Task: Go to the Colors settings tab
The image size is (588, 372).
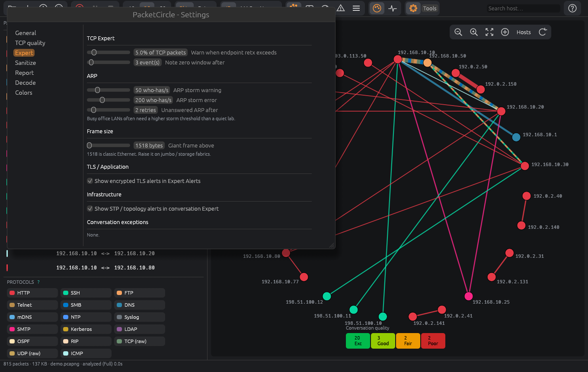Action: [24, 93]
